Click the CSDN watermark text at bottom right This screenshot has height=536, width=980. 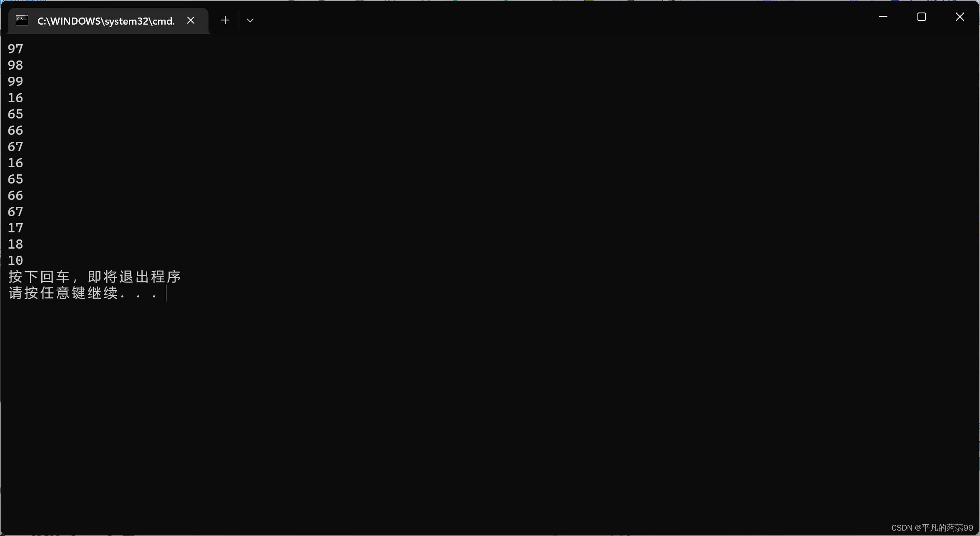(x=932, y=528)
